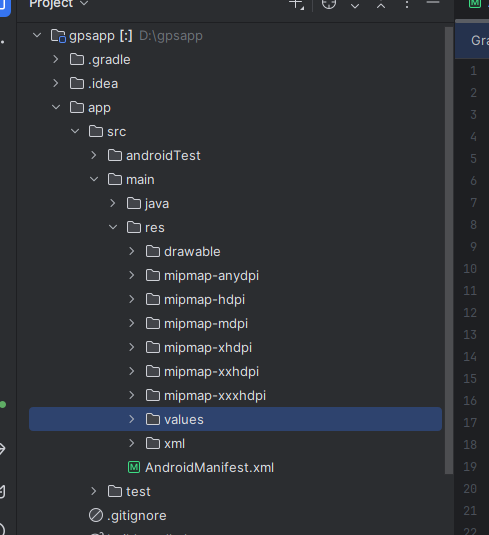Click the Expand All icon in Project toolbar
Viewport: 489px width, 535px height.
point(355,5)
